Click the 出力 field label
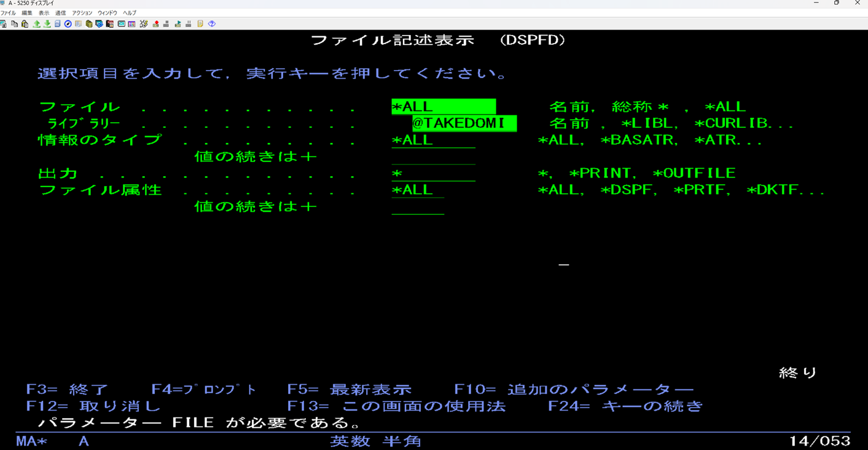 pyautogui.click(x=58, y=173)
